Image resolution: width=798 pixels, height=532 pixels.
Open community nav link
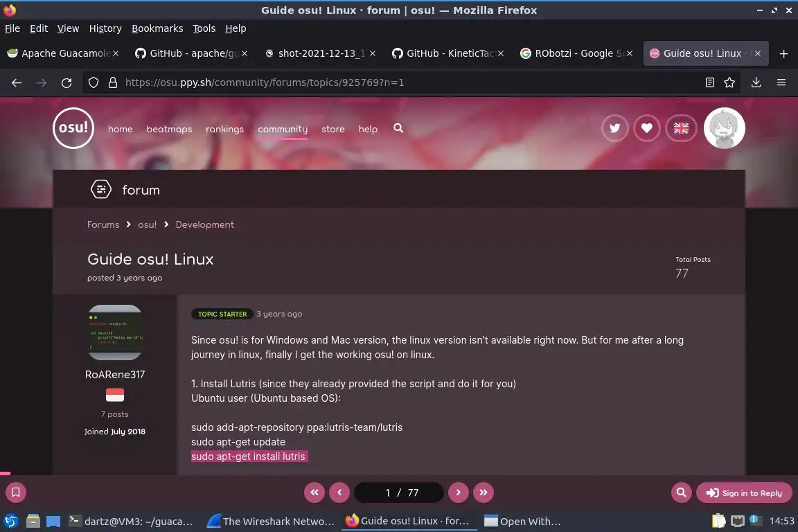[283, 130]
